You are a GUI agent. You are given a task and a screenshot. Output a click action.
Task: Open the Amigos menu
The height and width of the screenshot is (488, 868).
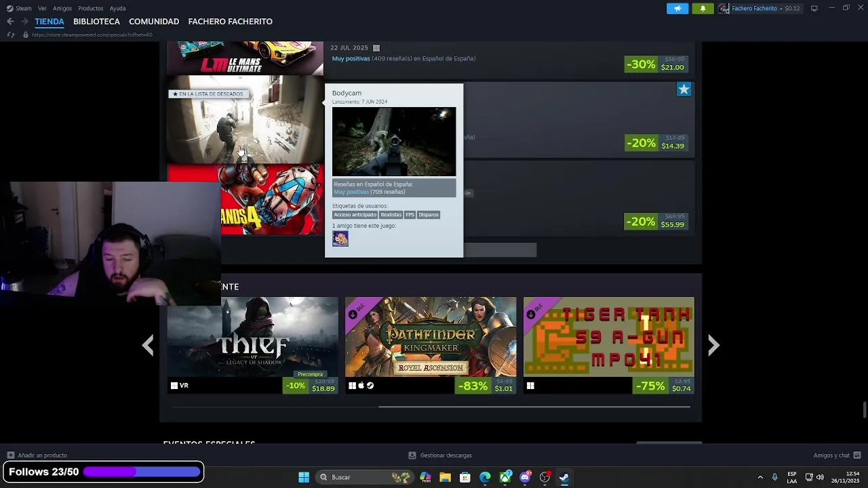coord(62,8)
